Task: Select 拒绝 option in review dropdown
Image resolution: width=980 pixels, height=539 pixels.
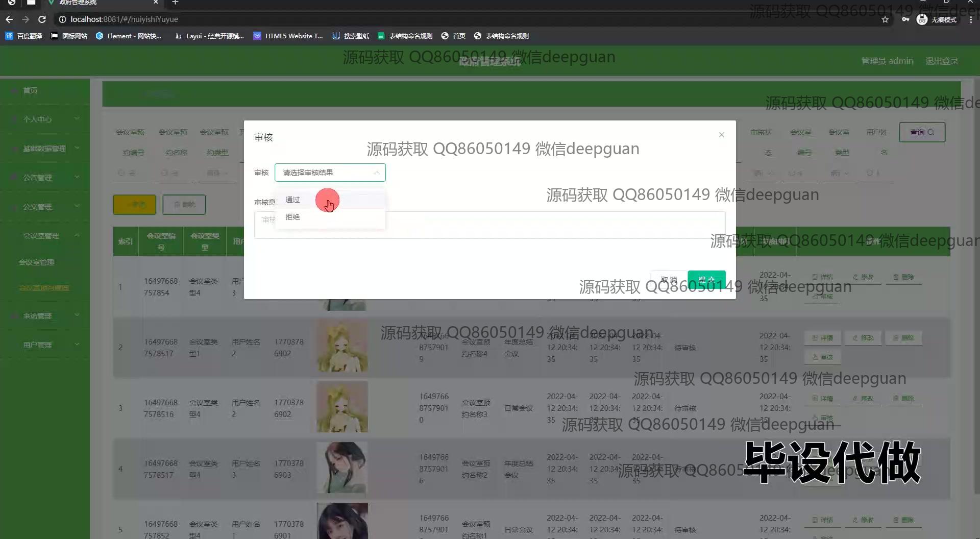Action: (293, 217)
